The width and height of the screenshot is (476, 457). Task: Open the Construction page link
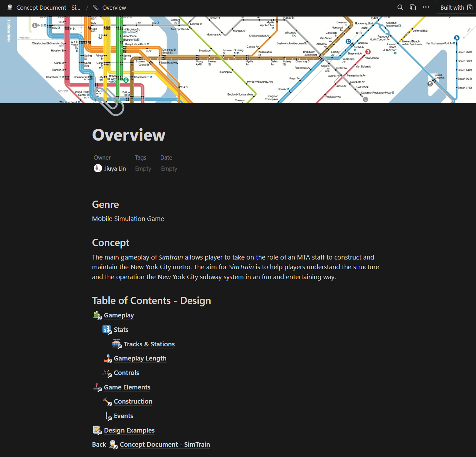[x=133, y=402]
